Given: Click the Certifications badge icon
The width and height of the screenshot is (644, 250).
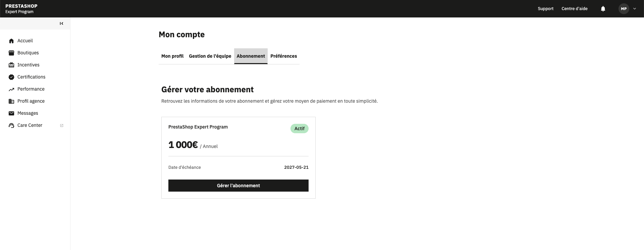Looking at the screenshot, I should tap(11, 77).
